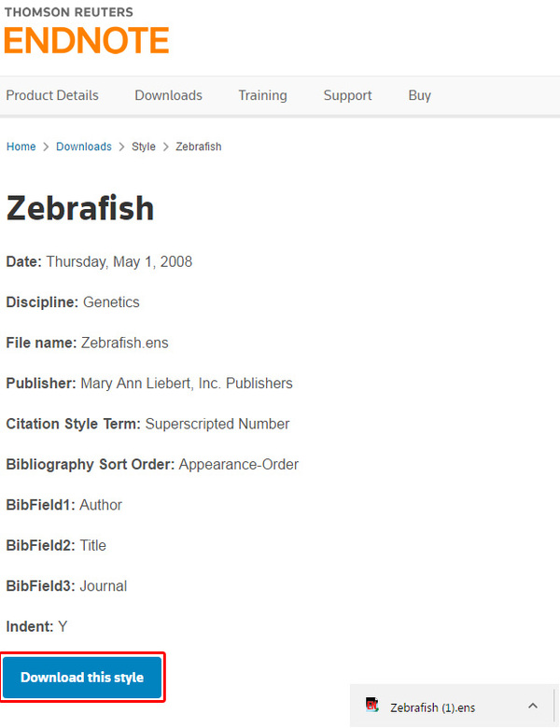
Task: Expand the Zebrafish (1).ens download options chevron
Action: point(533,707)
